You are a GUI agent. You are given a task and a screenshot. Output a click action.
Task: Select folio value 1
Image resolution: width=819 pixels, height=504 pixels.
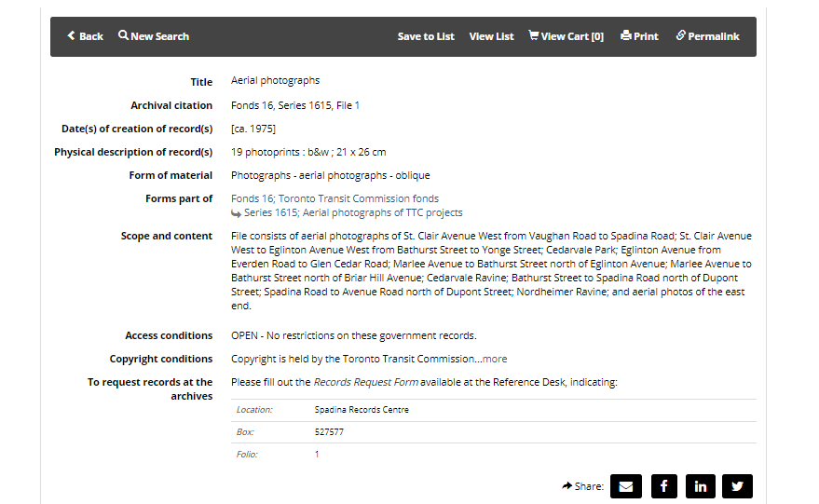317,455
